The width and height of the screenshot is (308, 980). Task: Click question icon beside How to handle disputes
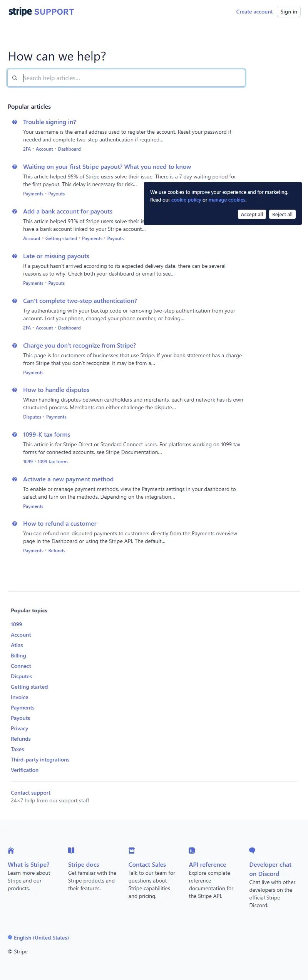tap(15, 390)
